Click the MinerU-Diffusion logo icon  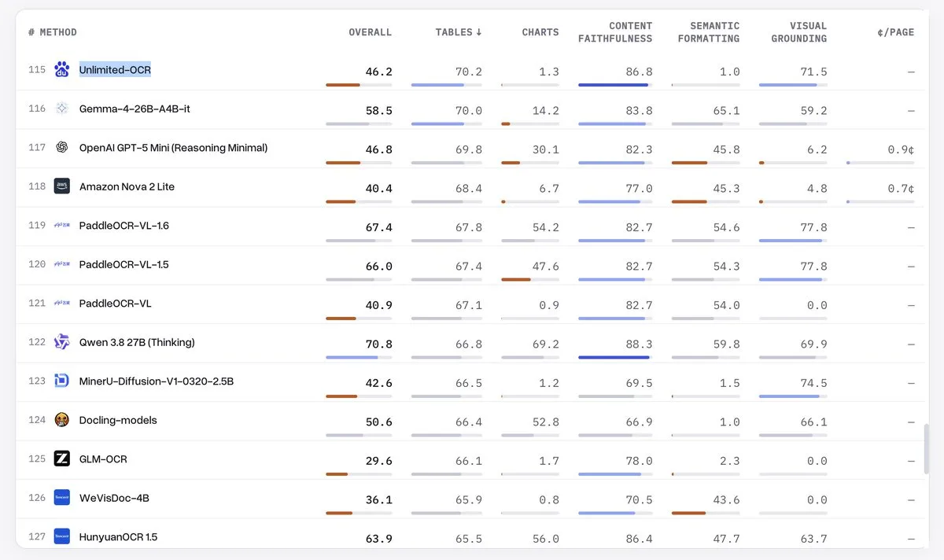[62, 381]
